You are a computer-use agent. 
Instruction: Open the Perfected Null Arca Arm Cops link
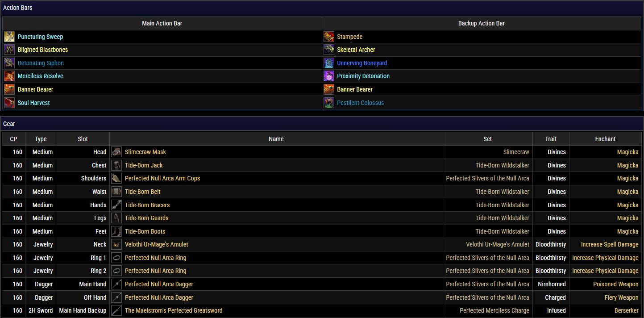(x=162, y=178)
